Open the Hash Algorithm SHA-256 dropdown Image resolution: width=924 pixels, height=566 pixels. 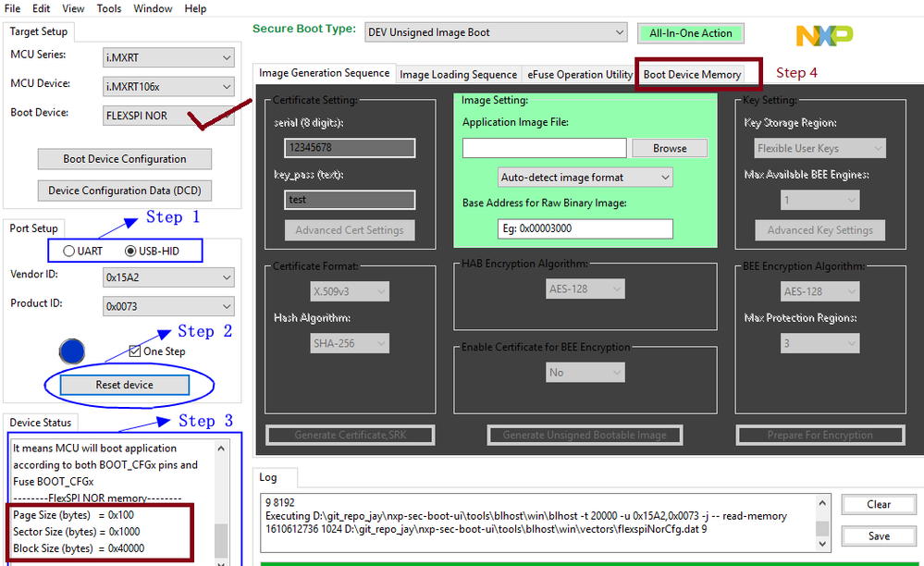[350, 343]
